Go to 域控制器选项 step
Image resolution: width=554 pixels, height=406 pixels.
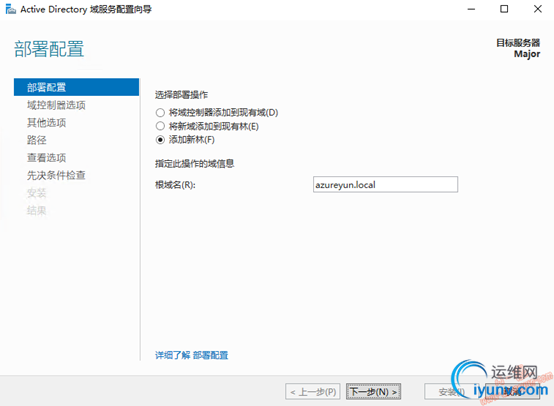tap(56, 105)
